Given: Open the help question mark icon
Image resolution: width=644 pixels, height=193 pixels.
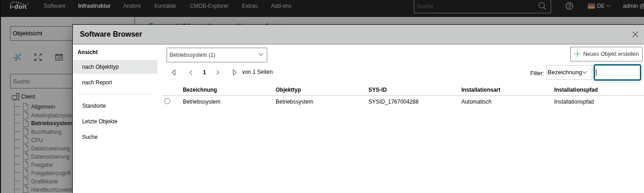Looking at the screenshot, I should 569,6.
